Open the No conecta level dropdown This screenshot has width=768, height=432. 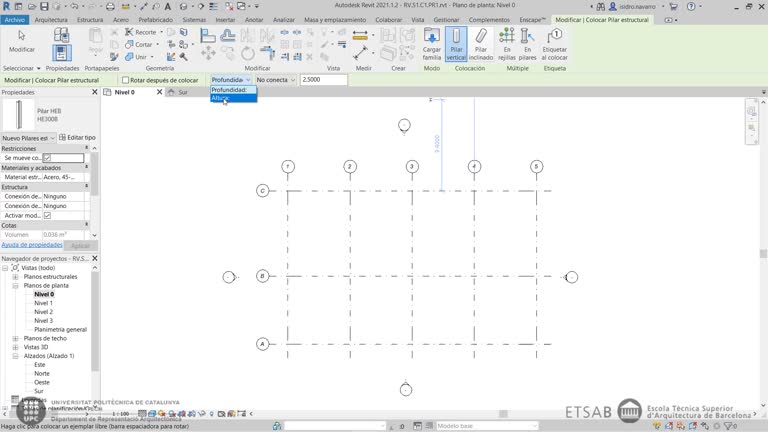[275, 80]
